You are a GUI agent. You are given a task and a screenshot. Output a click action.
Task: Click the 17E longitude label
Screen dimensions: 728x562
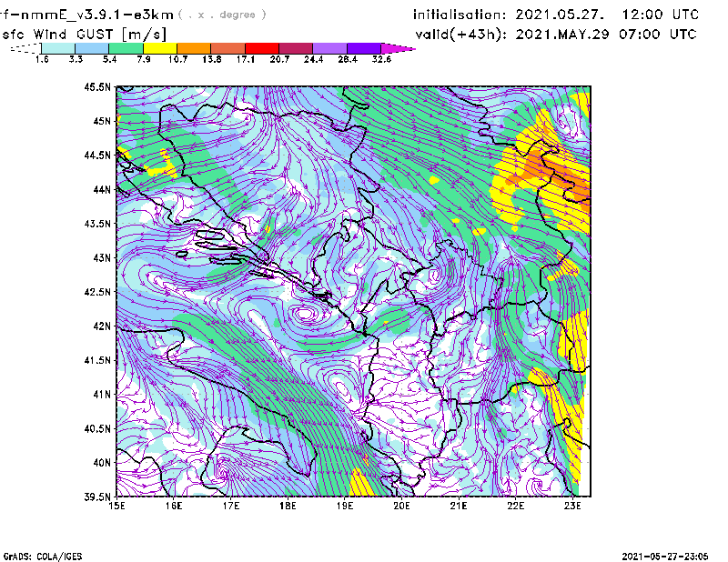point(231,506)
